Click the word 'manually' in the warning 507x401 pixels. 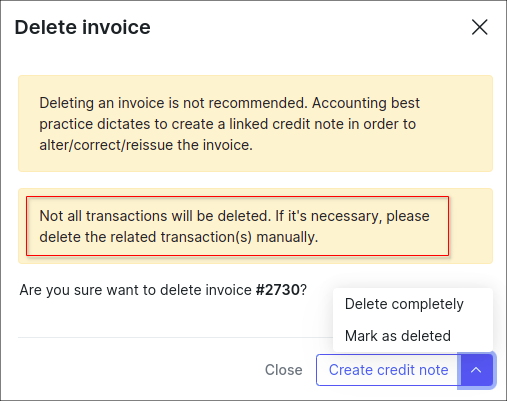tap(287, 237)
